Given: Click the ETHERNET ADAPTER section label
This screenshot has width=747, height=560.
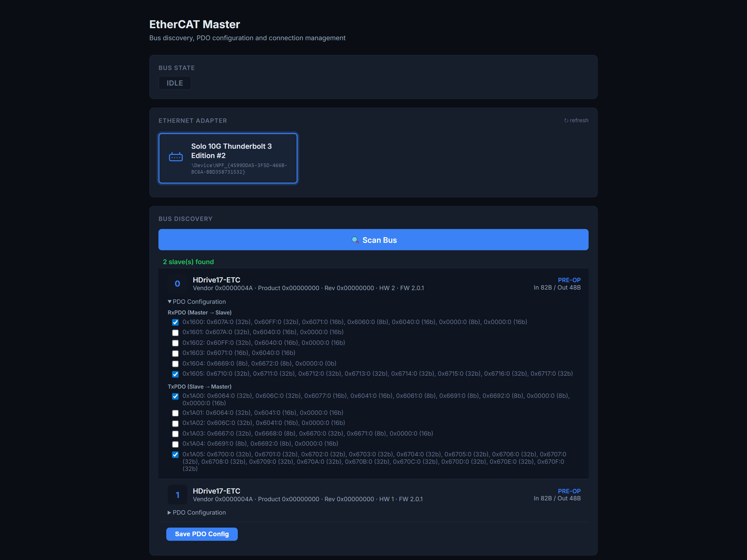Looking at the screenshot, I should click(192, 121).
